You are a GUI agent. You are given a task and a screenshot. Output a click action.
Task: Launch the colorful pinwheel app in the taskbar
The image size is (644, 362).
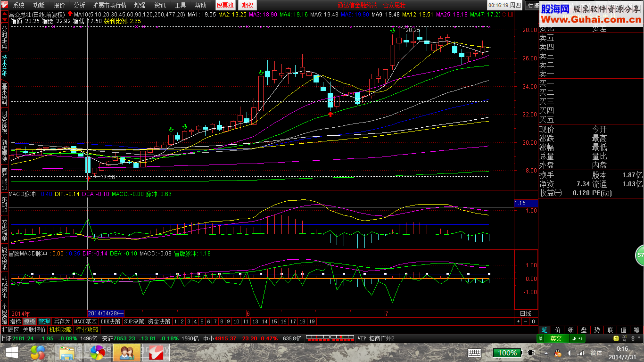98,353
